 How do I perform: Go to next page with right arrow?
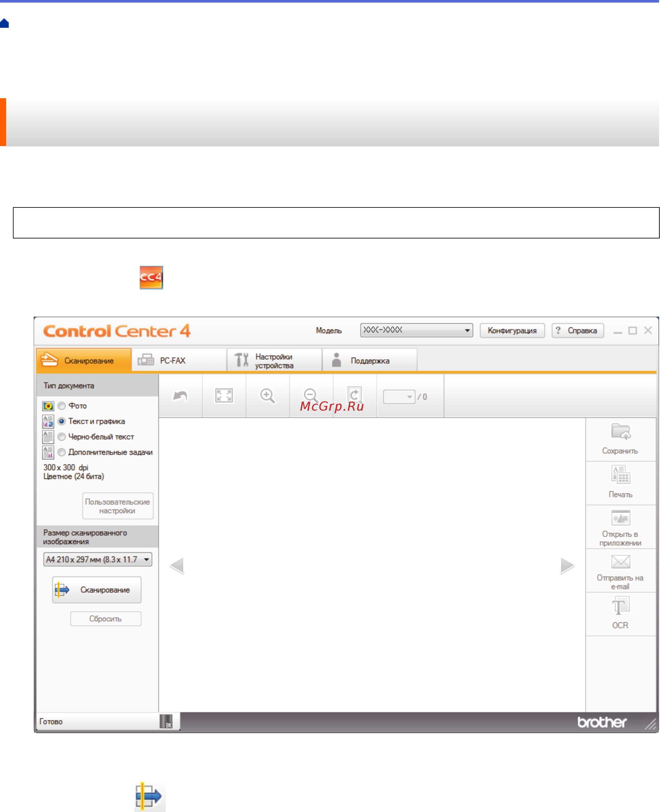[567, 566]
